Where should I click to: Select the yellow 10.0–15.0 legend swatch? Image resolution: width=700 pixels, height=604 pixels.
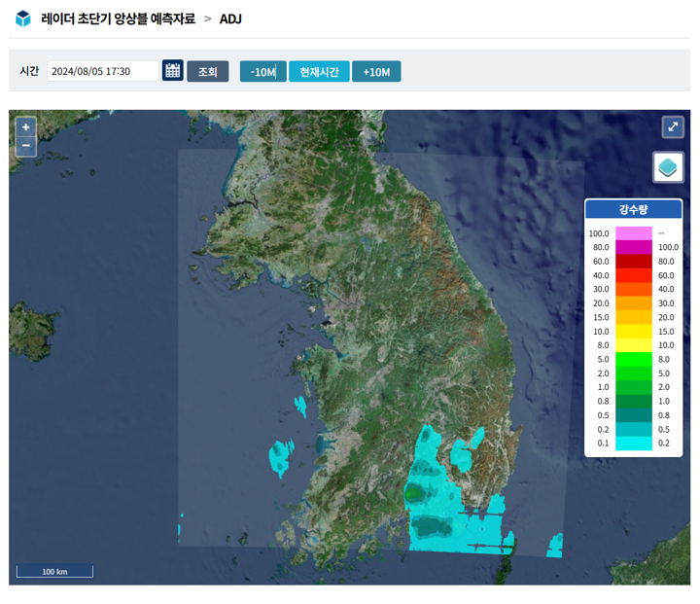(x=634, y=332)
